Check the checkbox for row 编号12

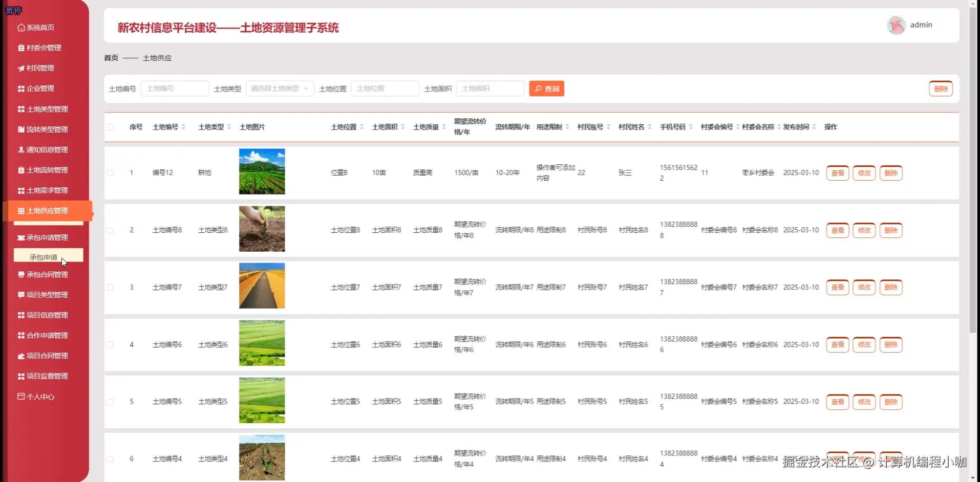coord(110,173)
